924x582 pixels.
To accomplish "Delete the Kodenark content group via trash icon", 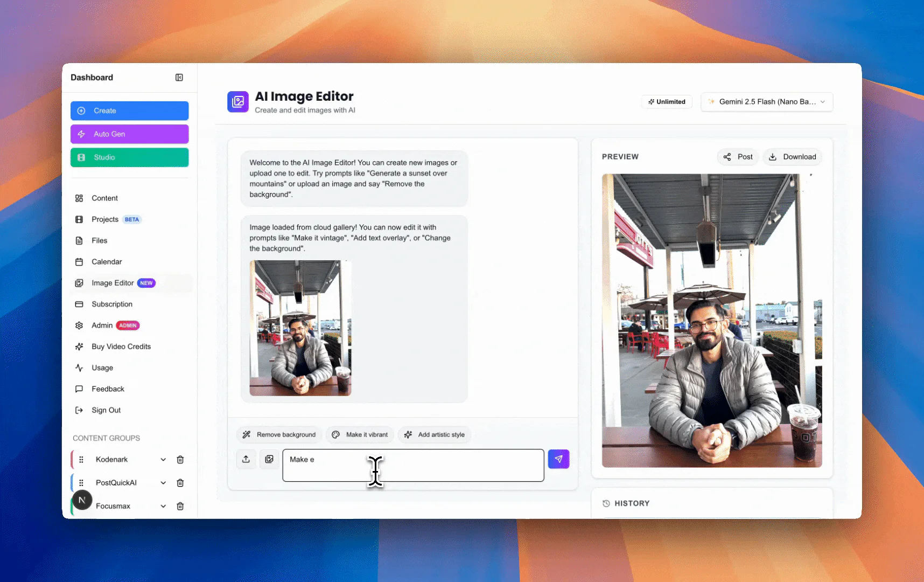I will pyautogui.click(x=180, y=460).
